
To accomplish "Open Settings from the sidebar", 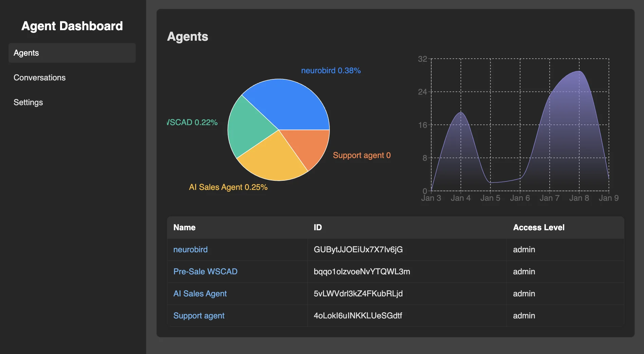I will click(x=72, y=102).
